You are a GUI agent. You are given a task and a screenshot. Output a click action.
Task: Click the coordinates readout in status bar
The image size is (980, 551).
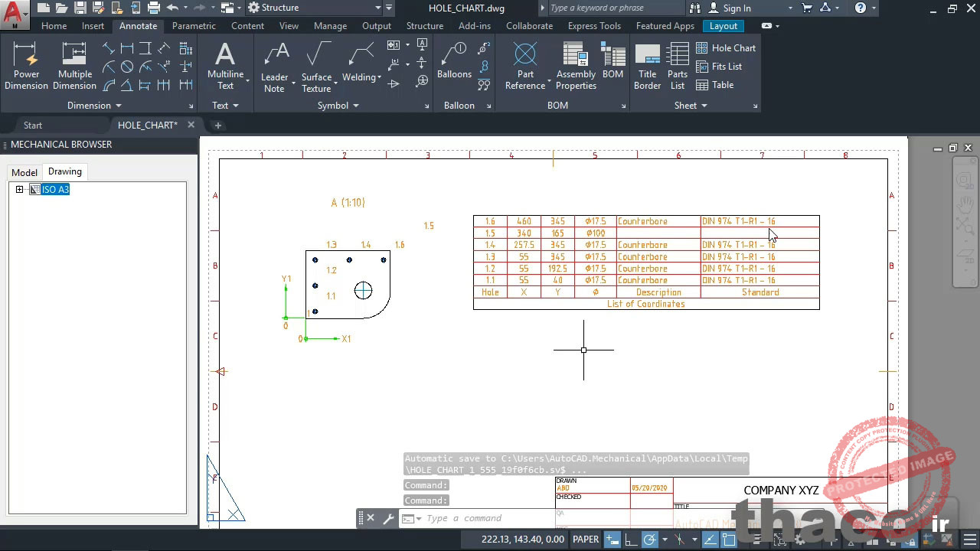523,540
